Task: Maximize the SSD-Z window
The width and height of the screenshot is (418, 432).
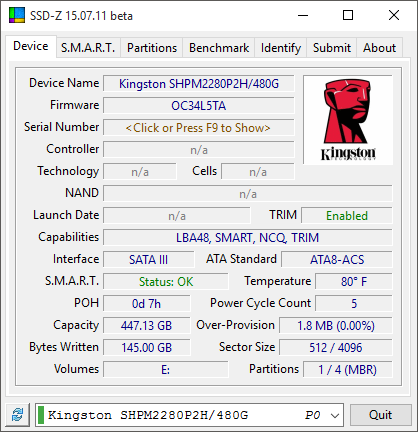Action: 348,15
